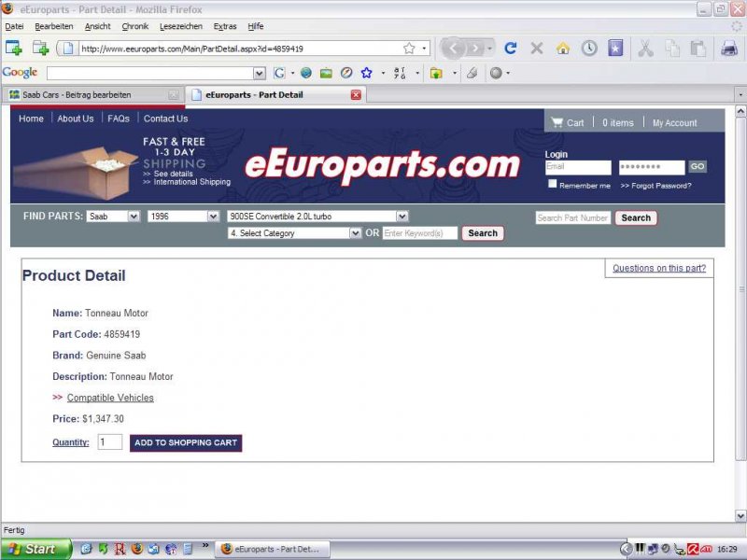Expand the Google search box dropdown arrow

tap(260, 74)
